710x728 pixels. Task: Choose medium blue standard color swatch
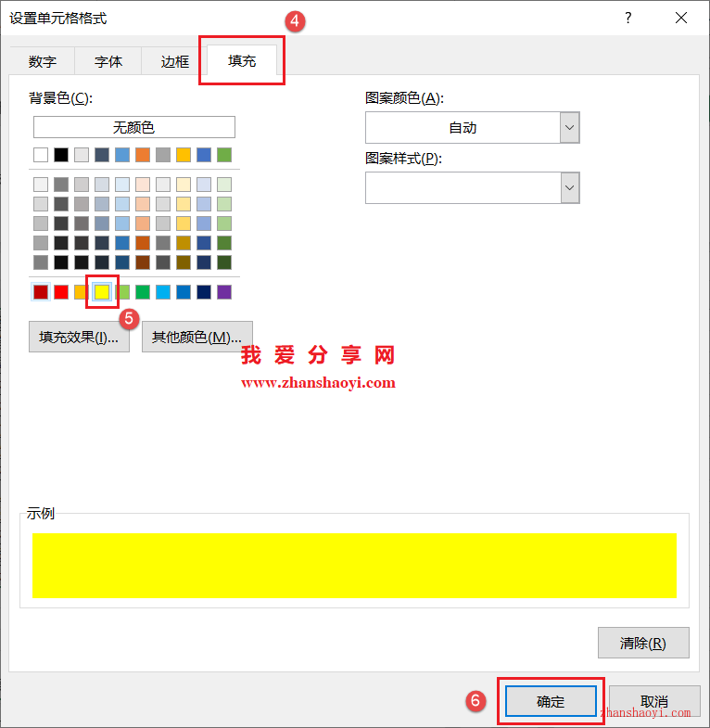[x=184, y=292]
